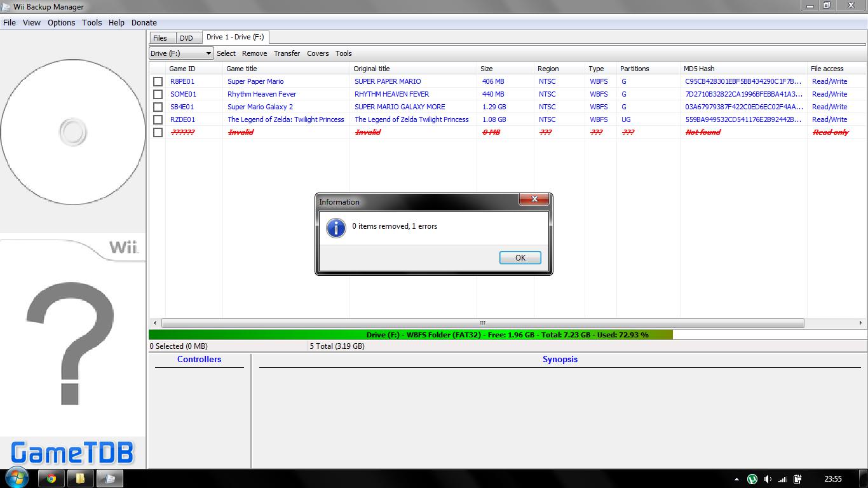This screenshot has height=488, width=868.
Task: Open the Options menu
Action: pos(62,22)
